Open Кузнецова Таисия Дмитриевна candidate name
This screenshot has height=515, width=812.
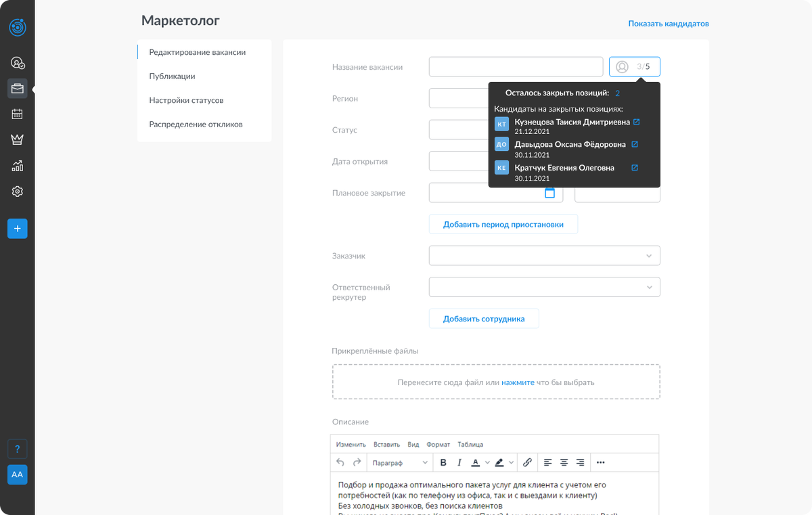pos(572,122)
